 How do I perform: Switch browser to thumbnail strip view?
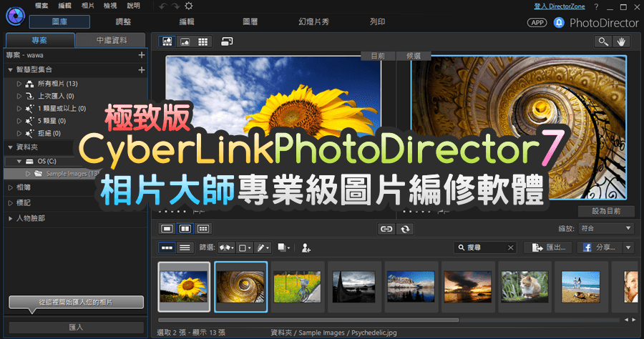coord(167,247)
